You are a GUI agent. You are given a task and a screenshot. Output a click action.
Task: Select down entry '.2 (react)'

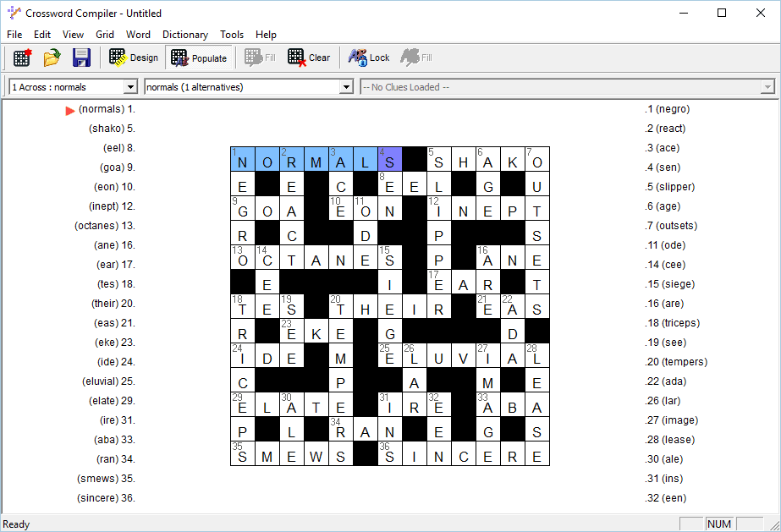[x=665, y=129]
